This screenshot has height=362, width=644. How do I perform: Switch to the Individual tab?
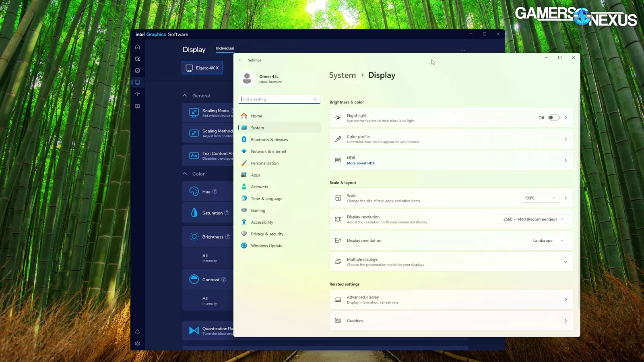point(225,48)
